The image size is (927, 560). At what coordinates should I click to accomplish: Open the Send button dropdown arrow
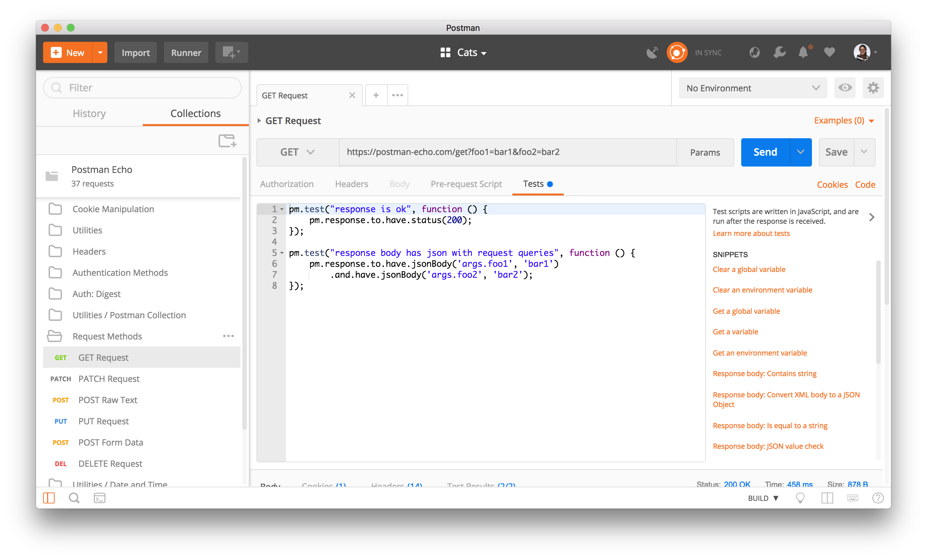[801, 152]
